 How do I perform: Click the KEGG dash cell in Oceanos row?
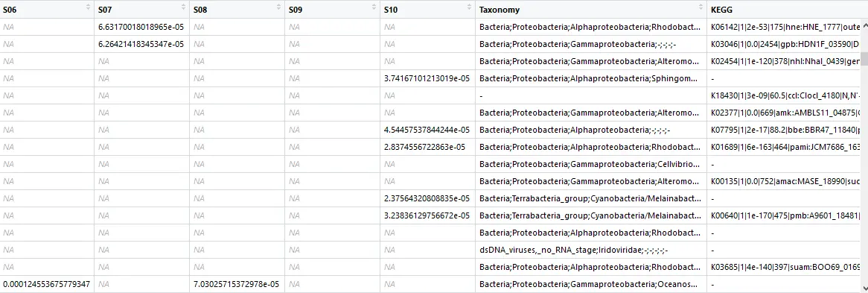[x=785, y=284]
